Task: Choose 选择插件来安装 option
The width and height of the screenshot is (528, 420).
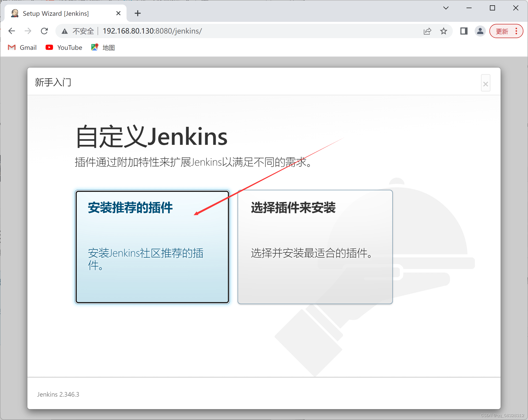Action: [x=315, y=246]
